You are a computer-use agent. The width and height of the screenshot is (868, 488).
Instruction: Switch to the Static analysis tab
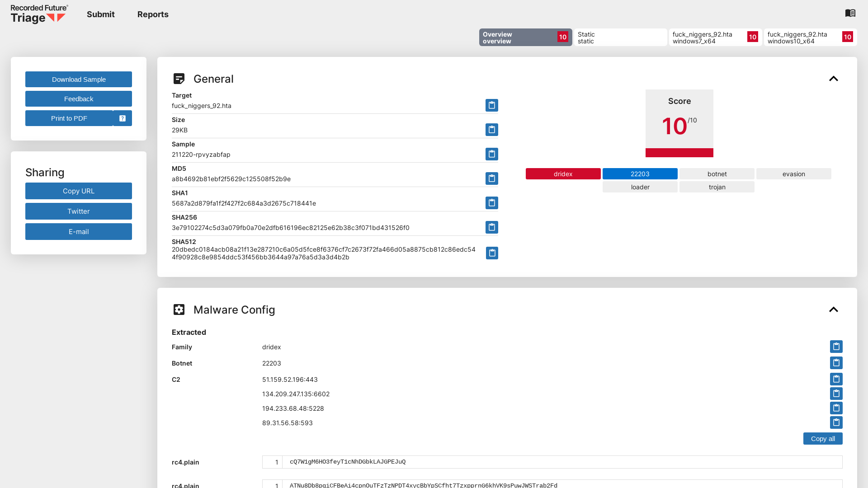(621, 38)
